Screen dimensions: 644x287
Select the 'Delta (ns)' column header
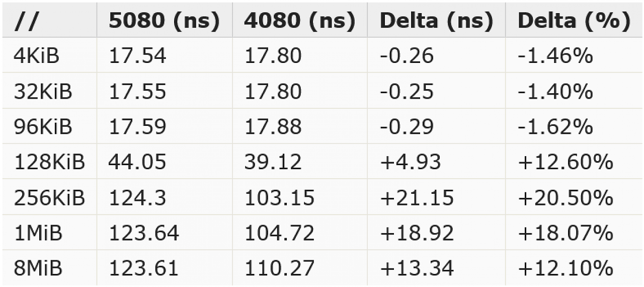(436, 21)
